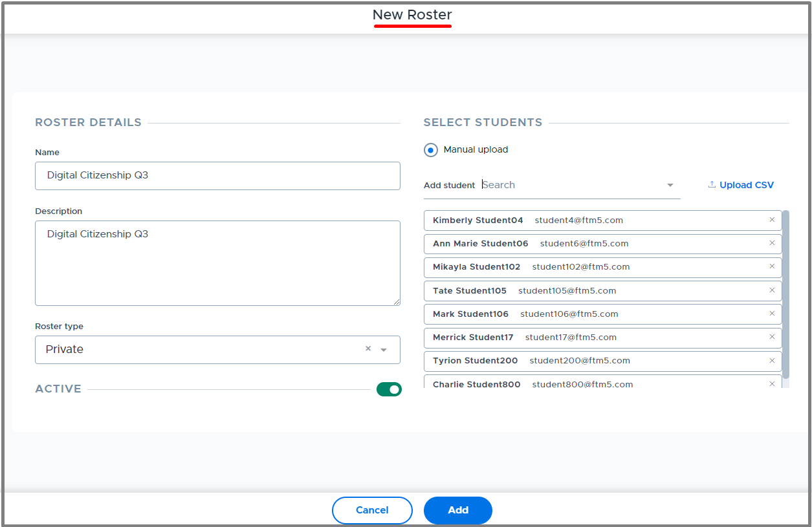The image size is (812, 527).
Task: Click the Tate Student105 name
Action: click(470, 291)
